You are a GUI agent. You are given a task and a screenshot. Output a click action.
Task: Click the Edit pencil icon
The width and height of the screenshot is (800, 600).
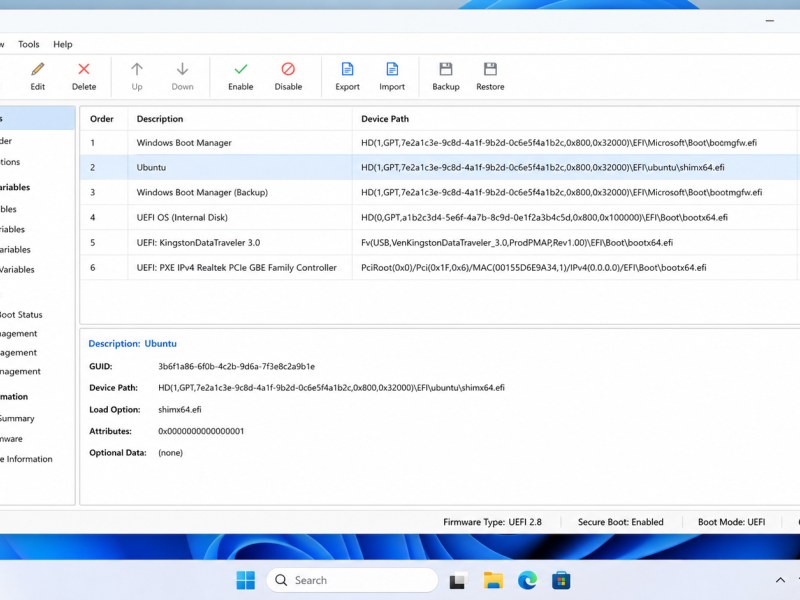38,69
